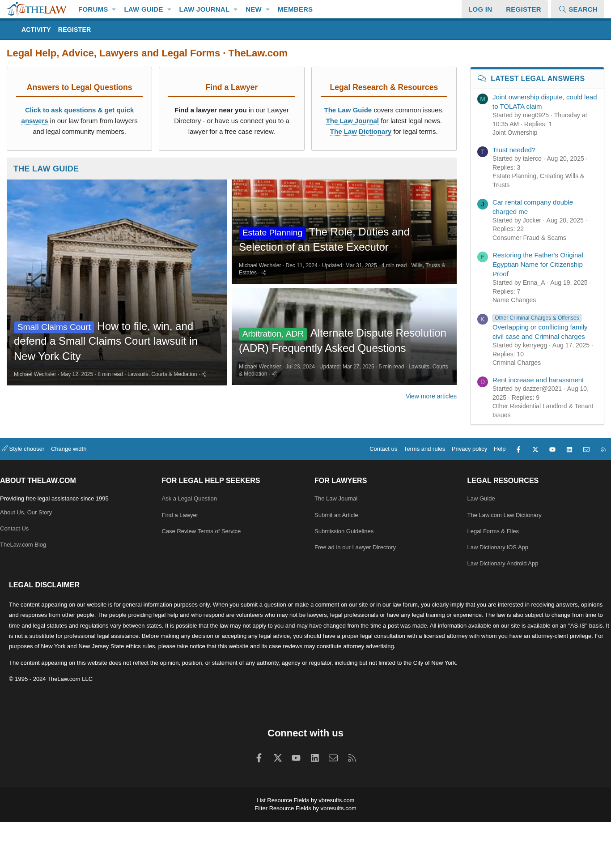The height and width of the screenshot is (868, 611).
Task: Open 'Rent increase and harassment' thread
Action: (538, 380)
